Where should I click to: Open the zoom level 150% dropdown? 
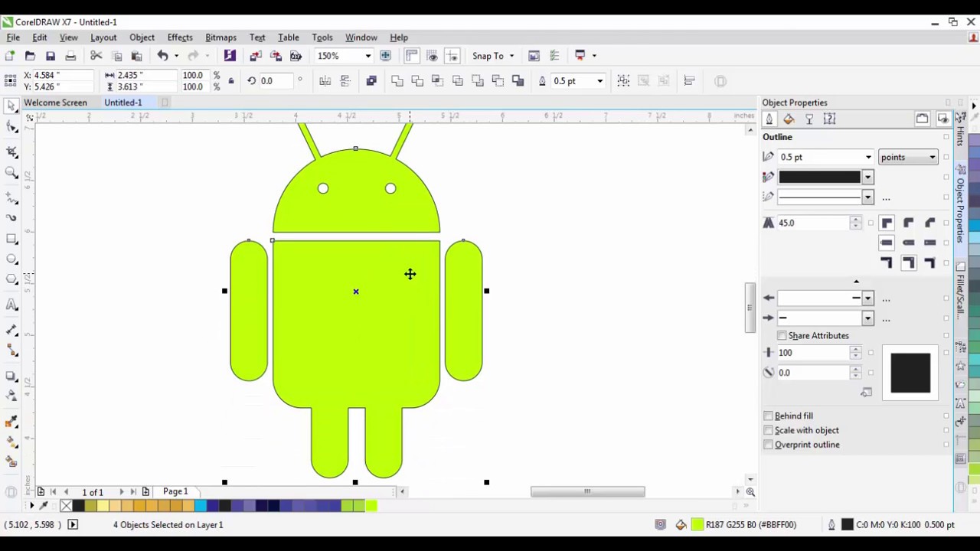[x=367, y=56]
